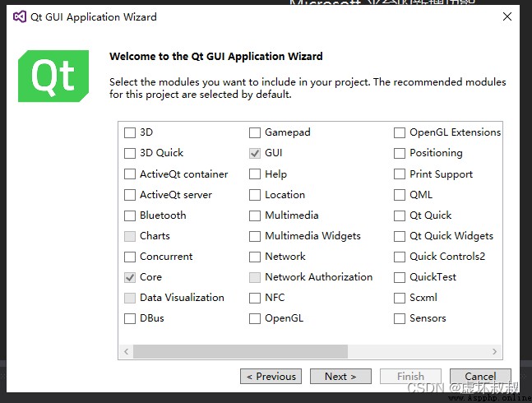The width and height of the screenshot is (532, 403).
Task: Tick the Quick Controls2 checkbox
Action: (x=400, y=257)
